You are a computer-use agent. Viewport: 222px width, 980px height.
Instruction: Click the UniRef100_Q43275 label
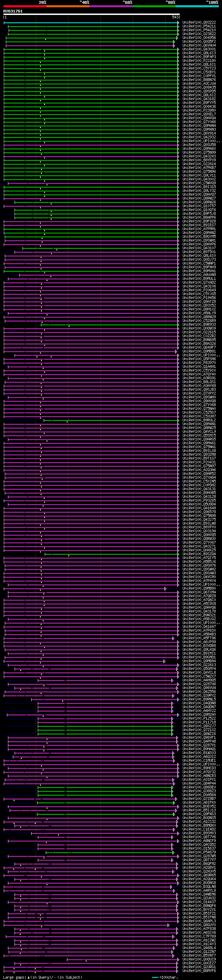[199, 519]
